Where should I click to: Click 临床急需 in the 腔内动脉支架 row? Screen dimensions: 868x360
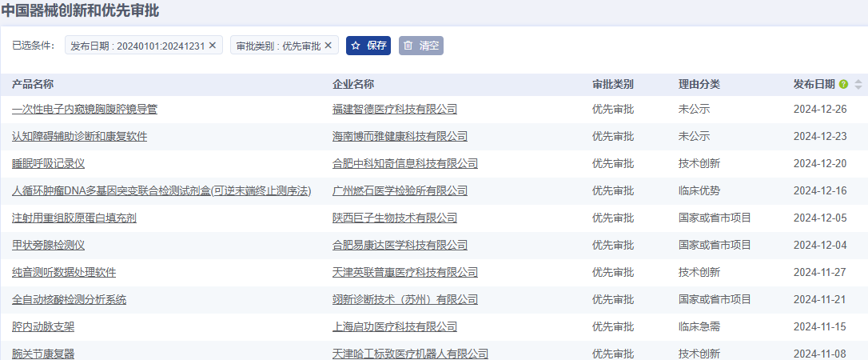coord(699,326)
